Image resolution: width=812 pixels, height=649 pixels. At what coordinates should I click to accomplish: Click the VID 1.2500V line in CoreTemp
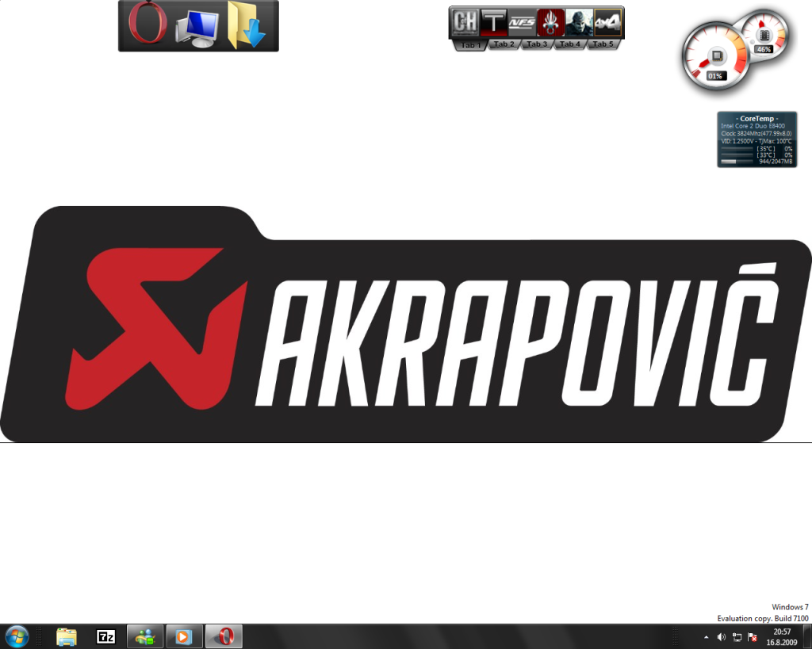(x=756, y=141)
